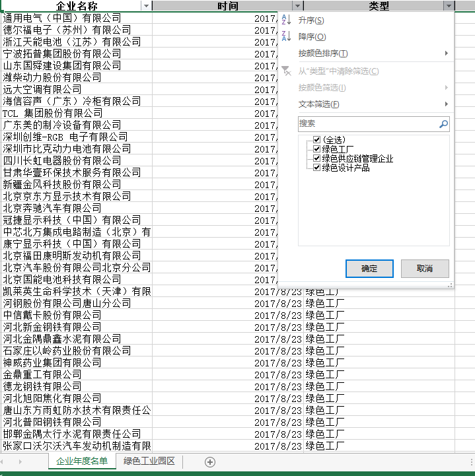Select cell 德龙钢铁有限公司
475x476 pixels.
click(77, 386)
